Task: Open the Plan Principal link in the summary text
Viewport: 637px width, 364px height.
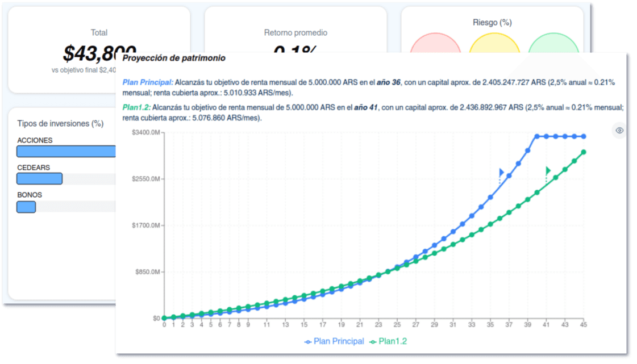Action: 148,82
